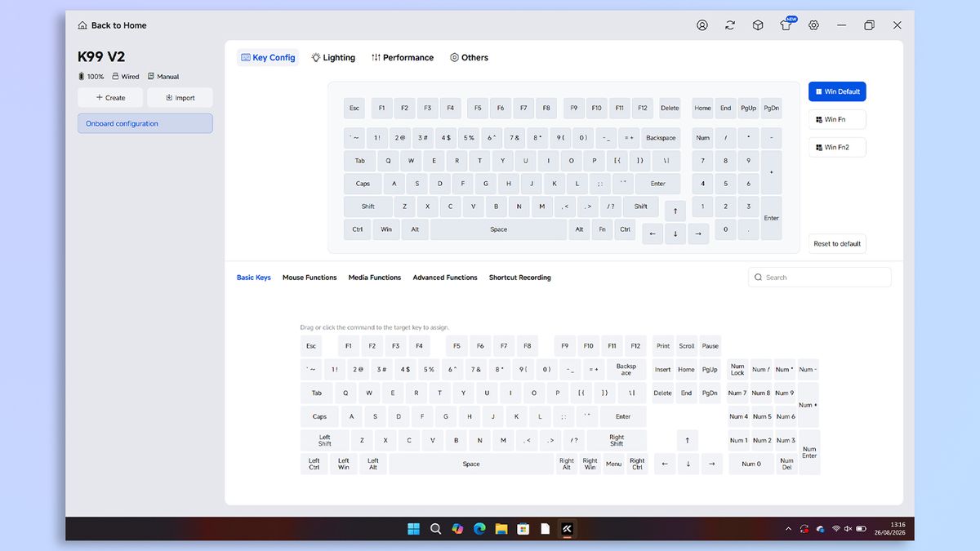Select Onboard configuration profile
Image resolution: width=980 pixels, height=551 pixels.
click(x=145, y=123)
